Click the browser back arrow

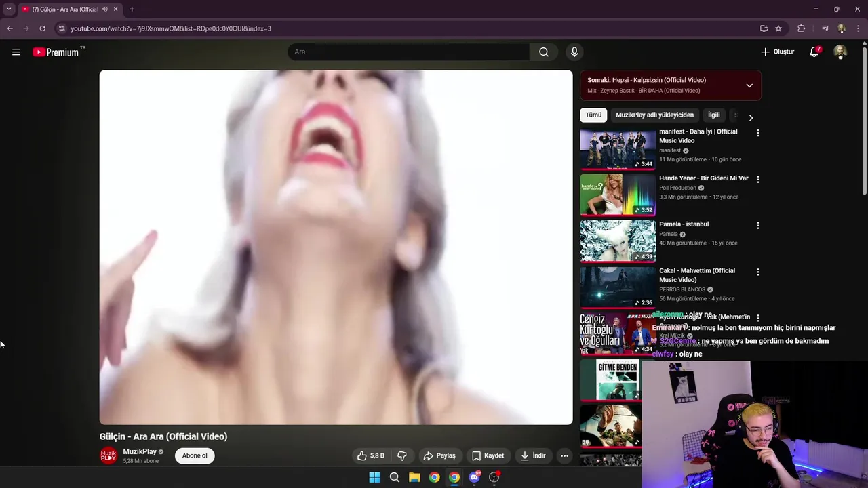point(9,28)
